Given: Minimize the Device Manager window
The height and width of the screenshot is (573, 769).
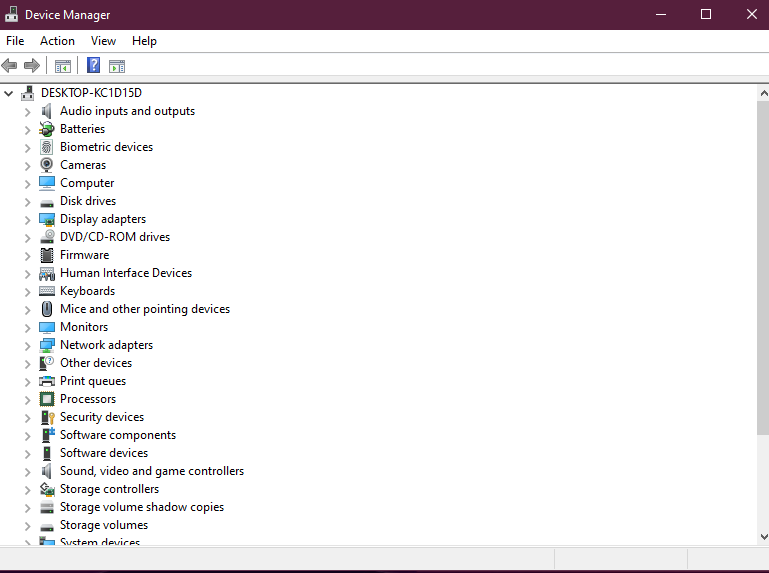Looking at the screenshot, I should pyautogui.click(x=661, y=14).
